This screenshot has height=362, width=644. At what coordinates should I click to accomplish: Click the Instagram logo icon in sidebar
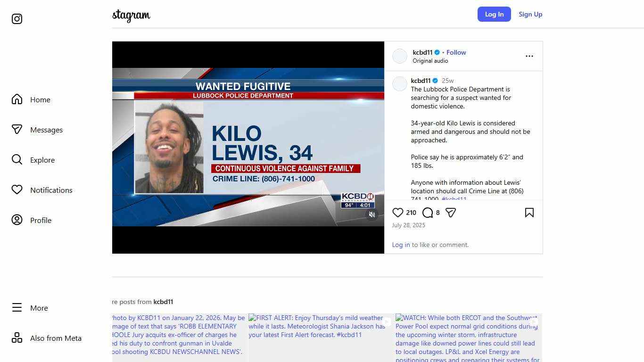[17, 19]
